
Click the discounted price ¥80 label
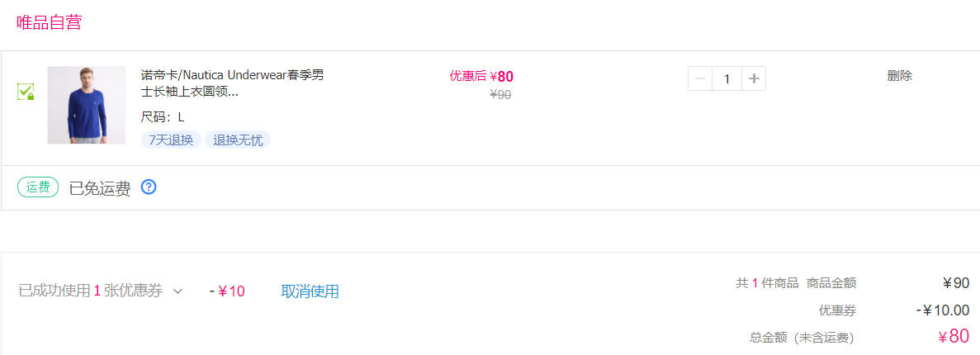click(482, 76)
